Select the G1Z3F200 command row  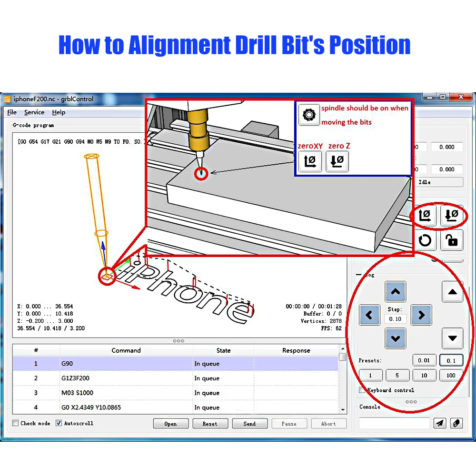[x=176, y=378]
